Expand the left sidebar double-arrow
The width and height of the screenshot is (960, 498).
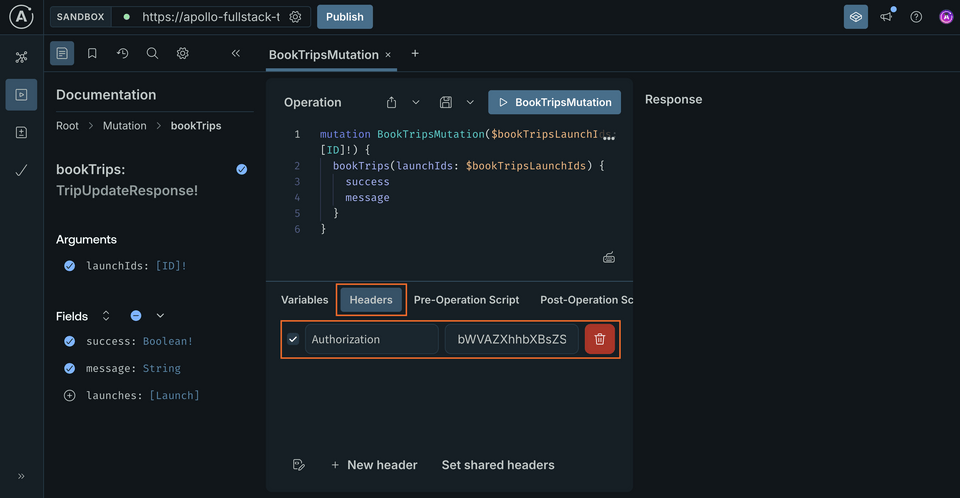[21, 476]
